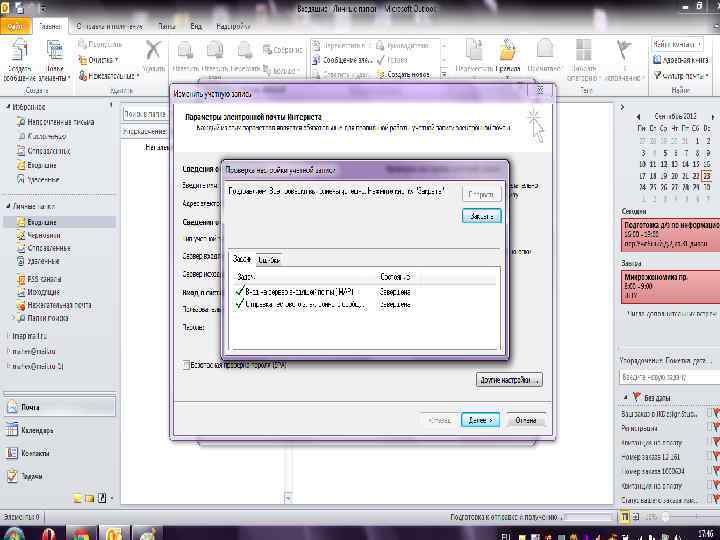Open the Drafts folder in navigation pane
The width and height of the screenshot is (720, 540).
tap(44, 235)
